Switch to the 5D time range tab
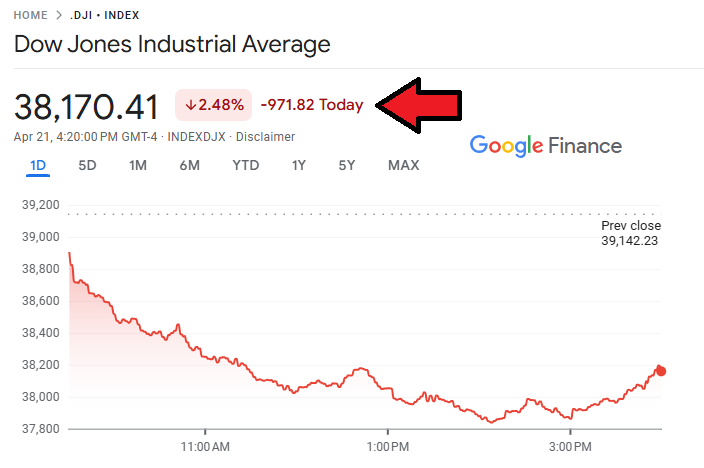The width and height of the screenshot is (704, 468). [88, 165]
